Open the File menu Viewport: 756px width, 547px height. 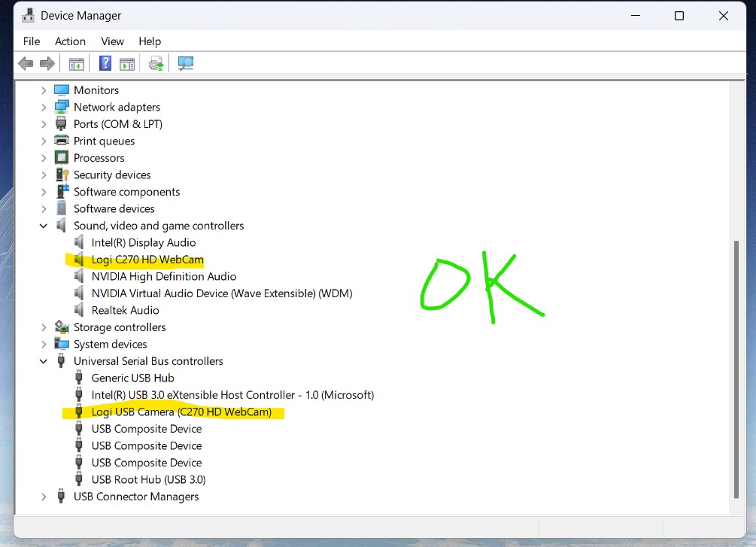click(x=32, y=41)
